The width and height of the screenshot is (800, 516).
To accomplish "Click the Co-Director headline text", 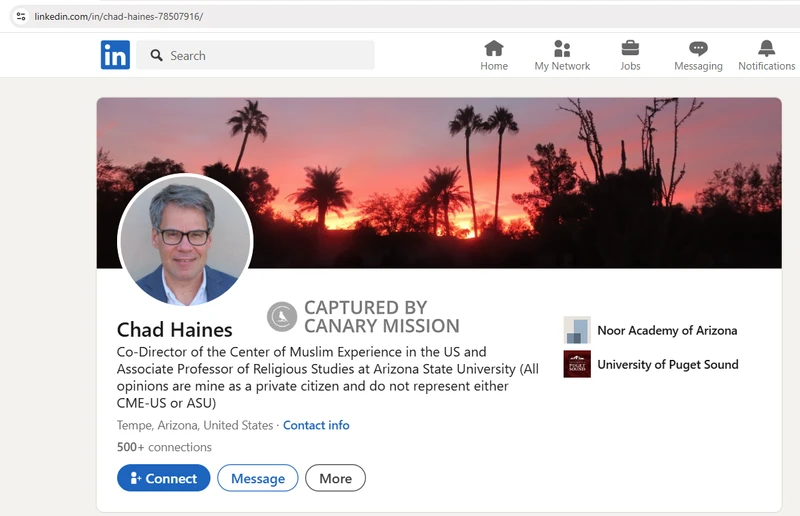I will pyautogui.click(x=328, y=378).
